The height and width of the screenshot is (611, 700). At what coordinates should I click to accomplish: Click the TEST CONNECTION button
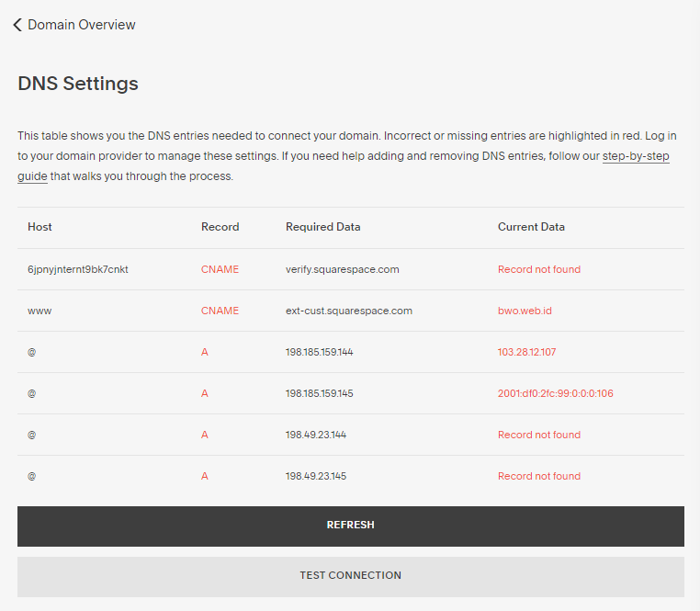350,577
